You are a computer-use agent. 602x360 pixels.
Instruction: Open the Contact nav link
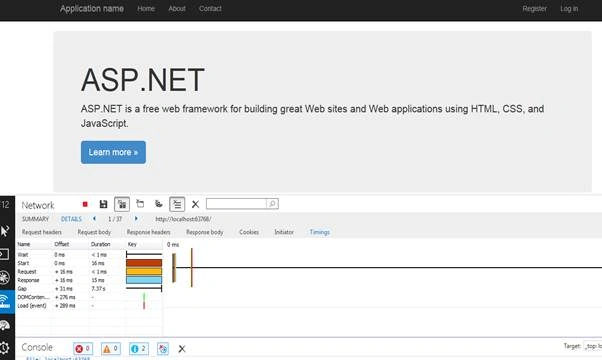[210, 8]
